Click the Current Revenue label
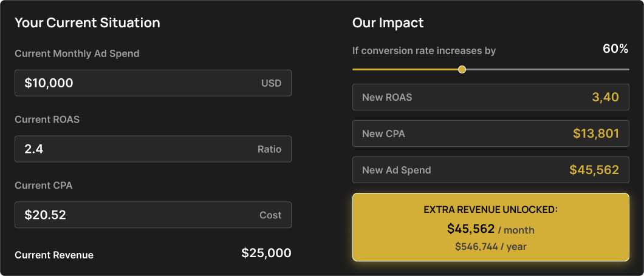 pyautogui.click(x=54, y=255)
